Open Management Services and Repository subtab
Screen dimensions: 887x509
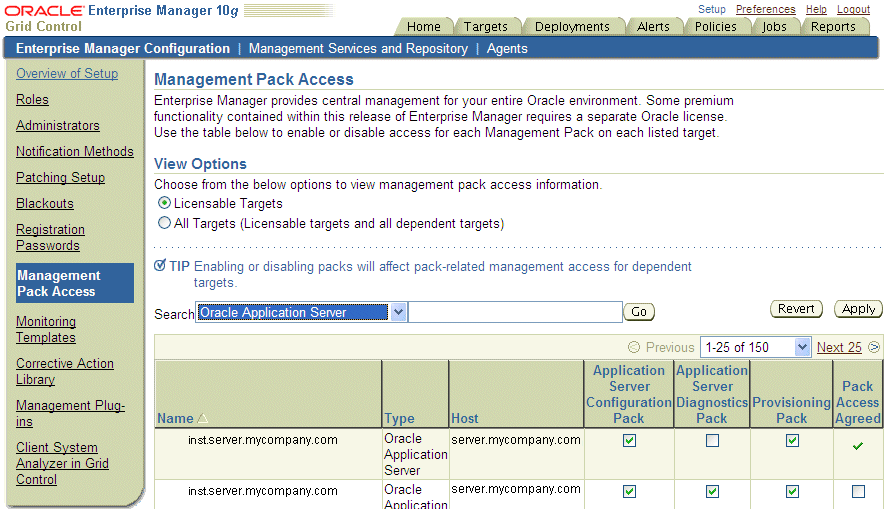pos(358,49)
